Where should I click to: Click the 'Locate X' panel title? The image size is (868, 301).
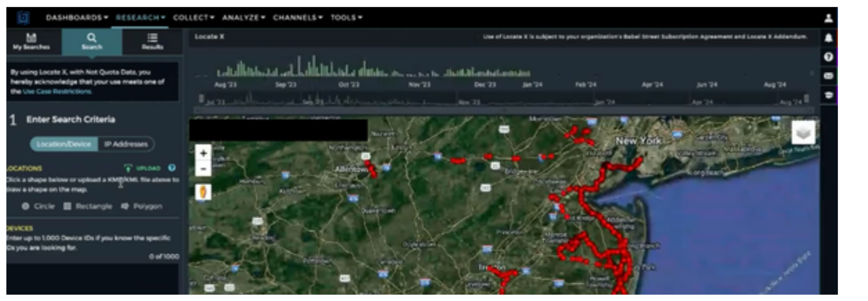(209, 36)
